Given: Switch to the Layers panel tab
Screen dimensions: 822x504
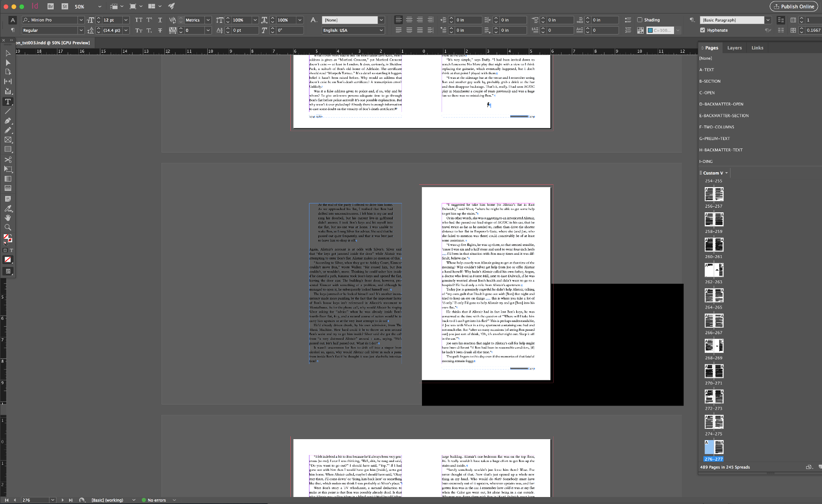Looking at the screenshot, I should coord(734,48).
